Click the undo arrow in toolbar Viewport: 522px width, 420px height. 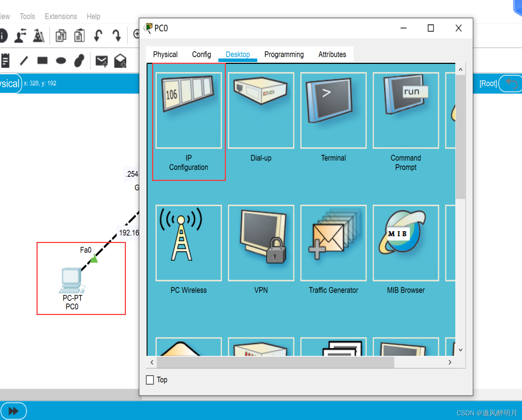pyautogui.click(x=98, y=35)
